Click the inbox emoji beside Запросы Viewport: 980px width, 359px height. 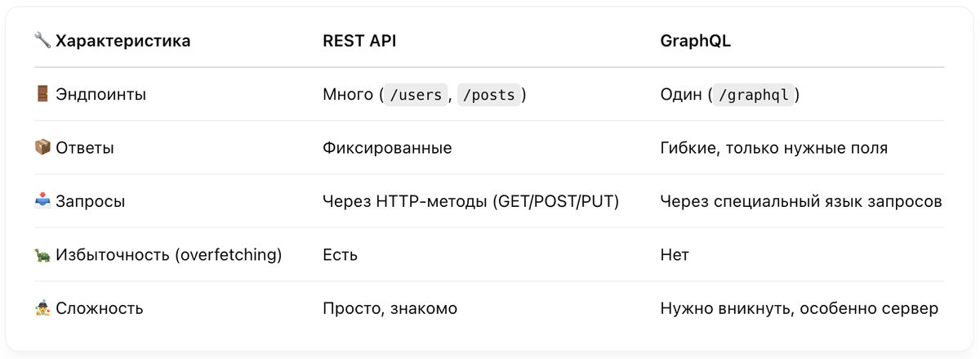(x=42, y=201)
